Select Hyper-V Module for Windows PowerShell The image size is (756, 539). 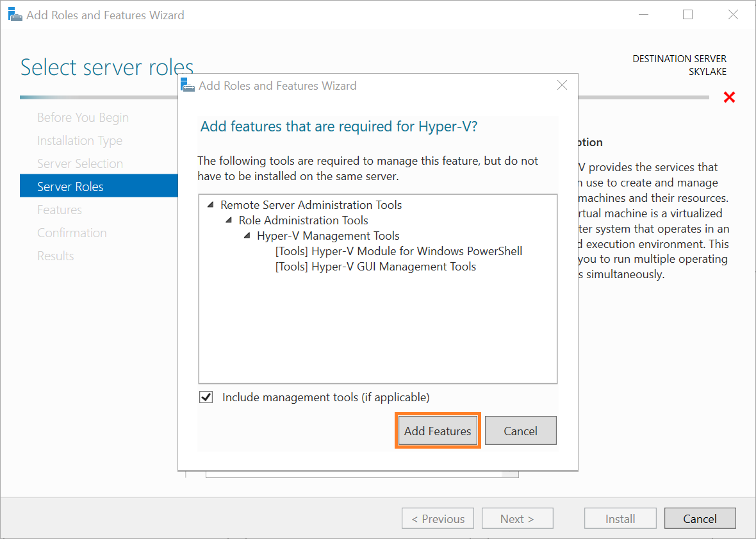399,251
